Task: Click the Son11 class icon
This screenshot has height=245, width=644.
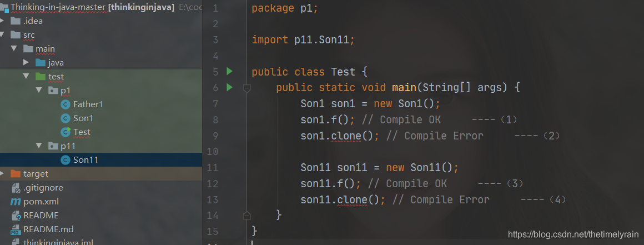Action: point(65,160)
